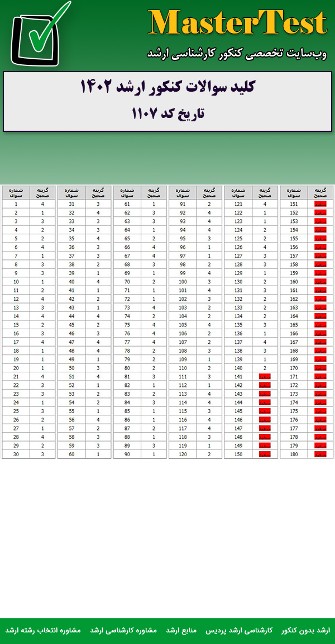
Task: Click the red answer cell for question 141
Action: 265,377
